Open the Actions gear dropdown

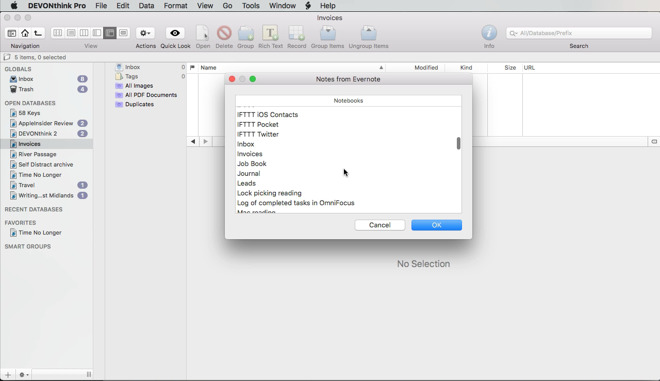pos(145,33)
